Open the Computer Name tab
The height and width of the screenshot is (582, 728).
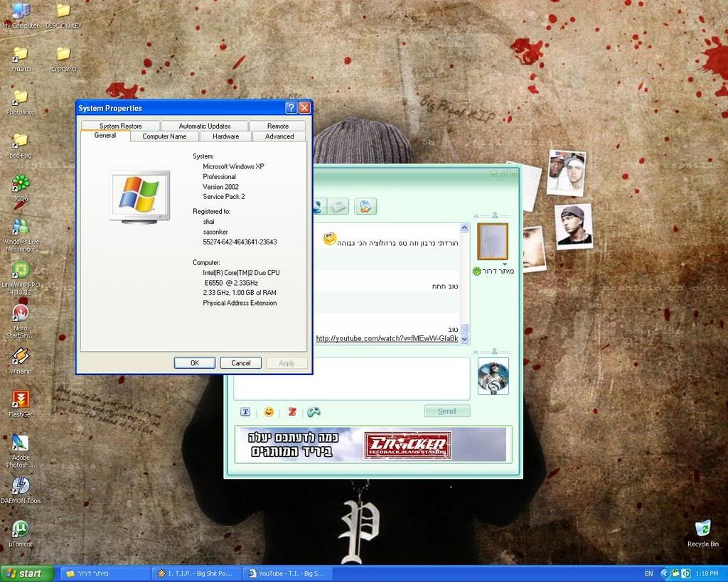point(164,136)
